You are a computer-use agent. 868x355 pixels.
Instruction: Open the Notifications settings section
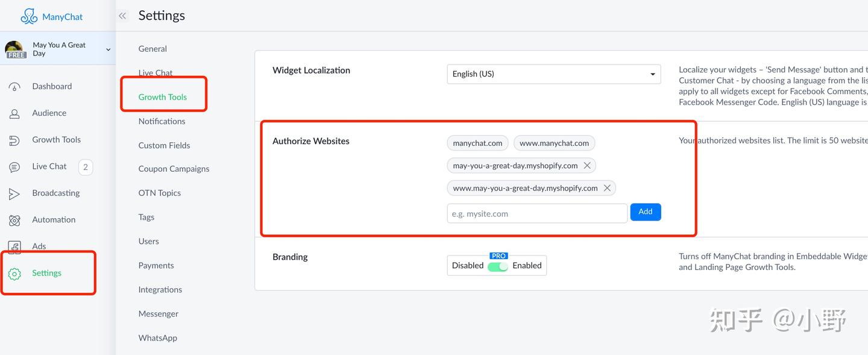[162, 121]
